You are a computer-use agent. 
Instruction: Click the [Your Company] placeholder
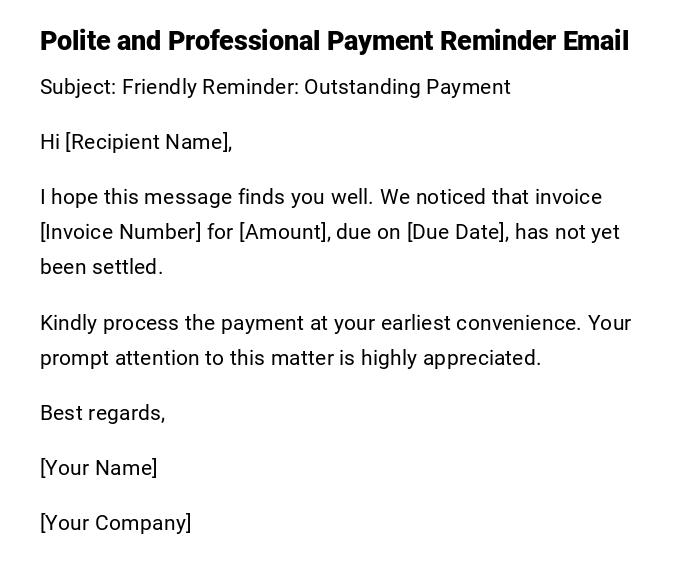115,523
